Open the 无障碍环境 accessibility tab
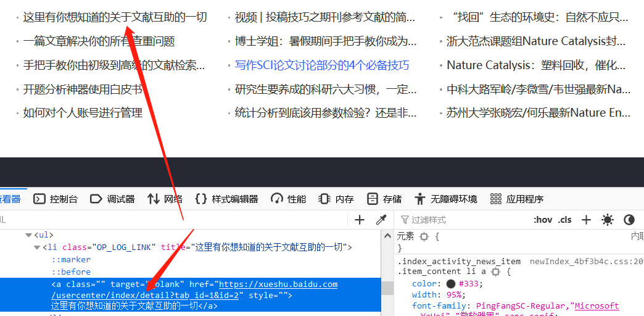644x316 pixels. tap(446, 199)
